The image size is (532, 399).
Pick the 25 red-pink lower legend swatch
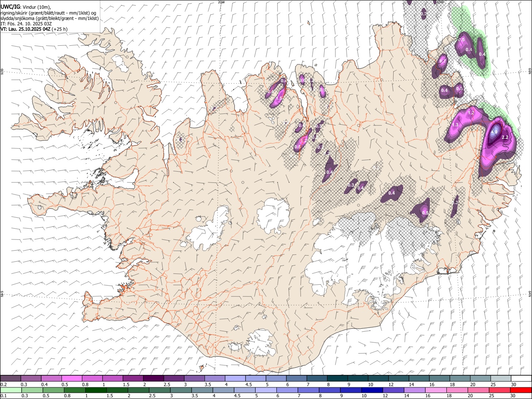click(499, 390)
